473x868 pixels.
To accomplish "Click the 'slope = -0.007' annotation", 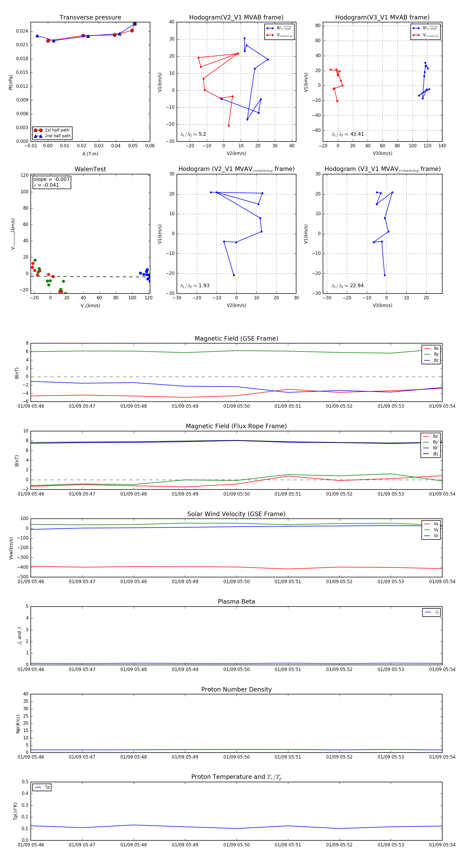I will coord(52,179).
